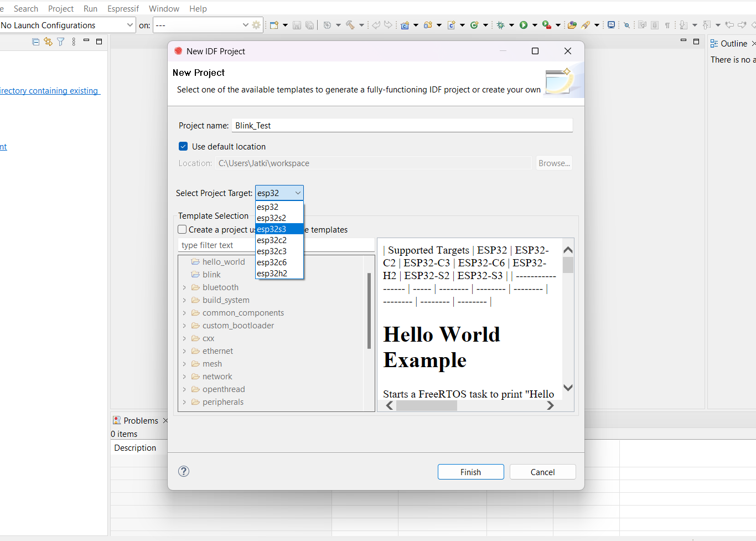Click the Build hammer icon
The image size is (756, 541).
(350, 25)
